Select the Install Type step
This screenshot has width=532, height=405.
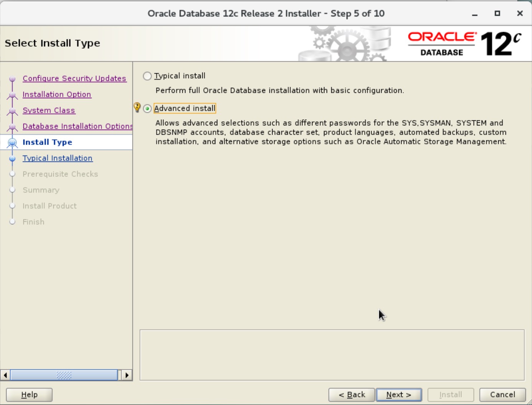click(47, 142)
